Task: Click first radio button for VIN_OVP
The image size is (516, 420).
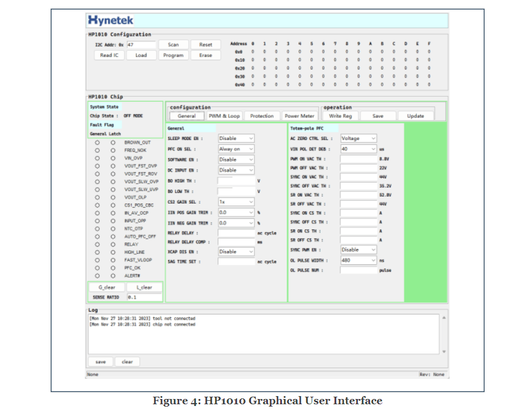Action: tap(97, 158)
